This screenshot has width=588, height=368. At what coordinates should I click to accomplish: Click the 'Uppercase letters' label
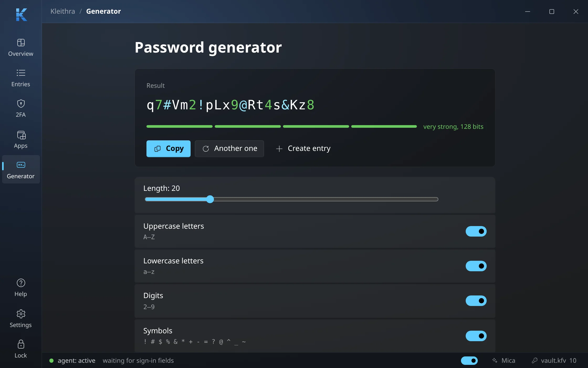(x=174, y=226)
